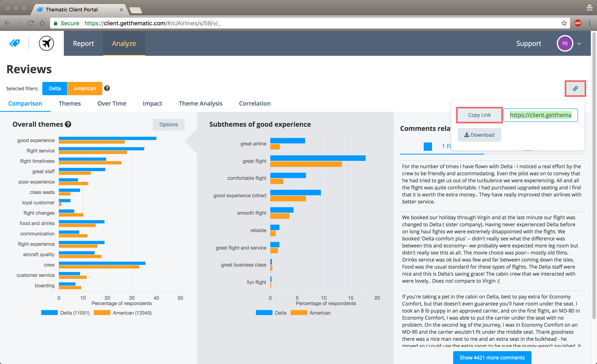Toggle the Delta (11051) legend entry
Image resolution: width=597 pixels, height=364 pixels.
pos(66,313)
